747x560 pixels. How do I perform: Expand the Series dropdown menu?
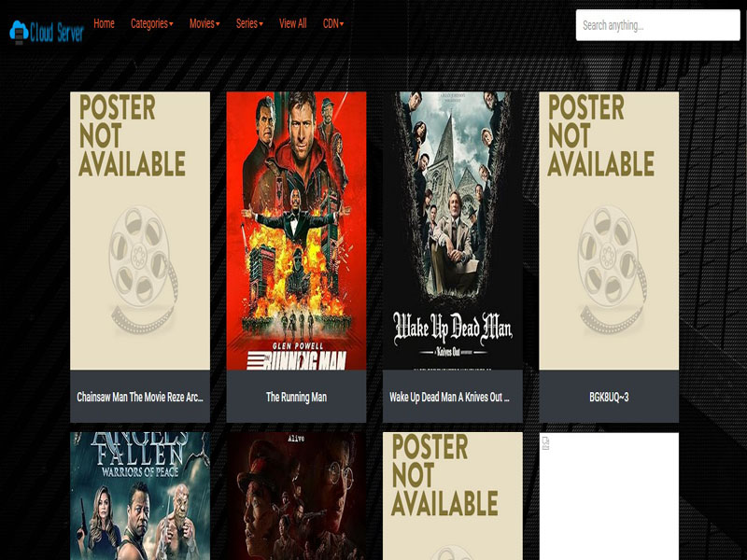(x=249, y=24)
